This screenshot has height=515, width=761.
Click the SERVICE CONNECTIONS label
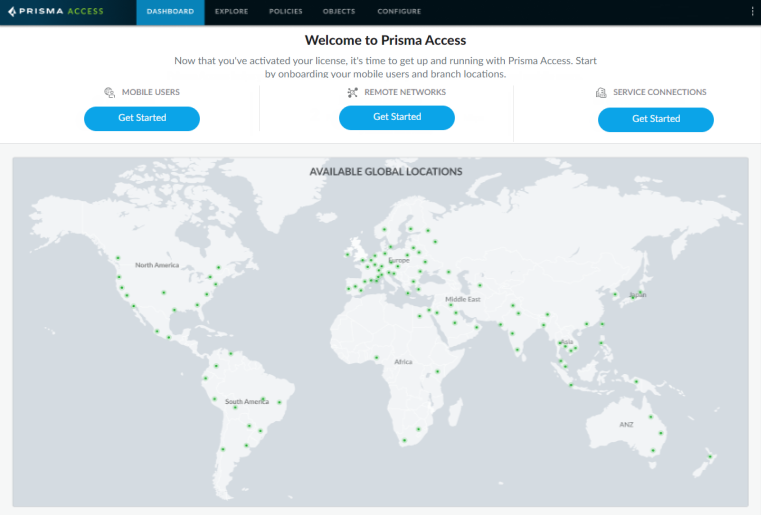click(660, 92)
